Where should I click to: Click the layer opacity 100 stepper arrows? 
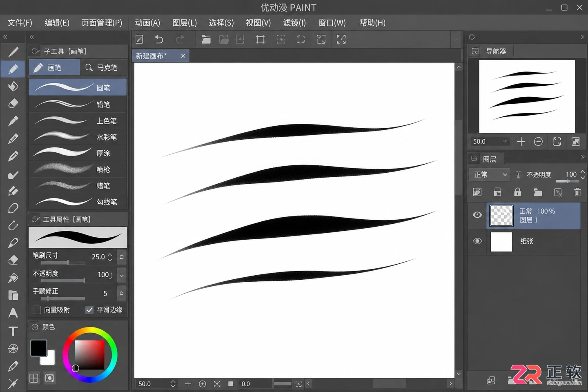point(582,175)
